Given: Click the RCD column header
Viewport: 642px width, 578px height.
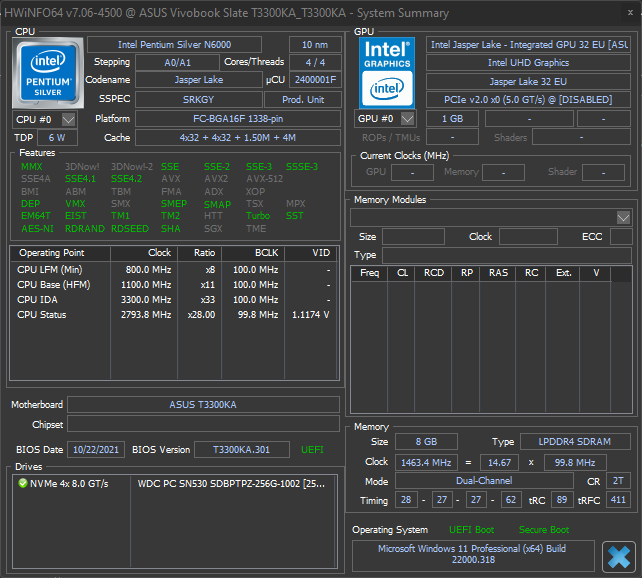Looking at the screenshot, I should [433, 273].
